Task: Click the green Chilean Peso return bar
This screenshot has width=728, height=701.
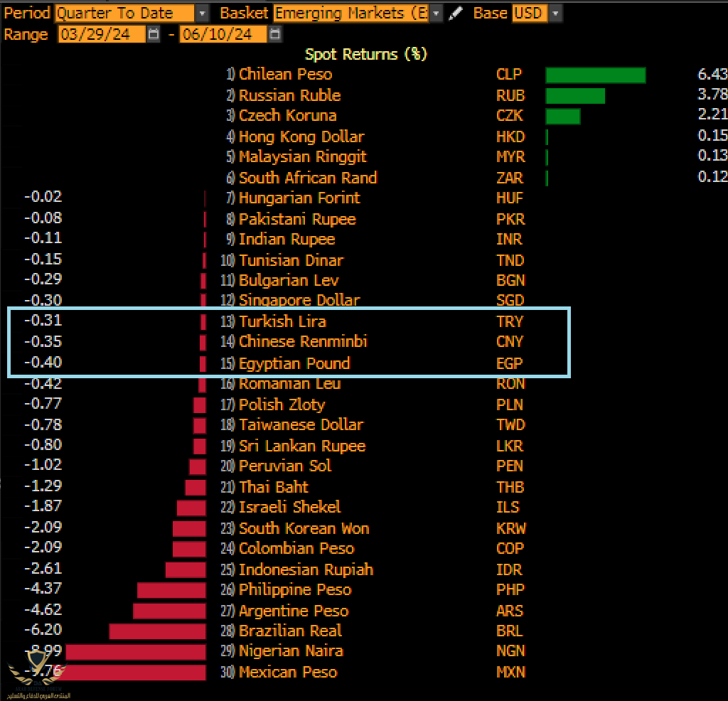Action: click(595, 75)
